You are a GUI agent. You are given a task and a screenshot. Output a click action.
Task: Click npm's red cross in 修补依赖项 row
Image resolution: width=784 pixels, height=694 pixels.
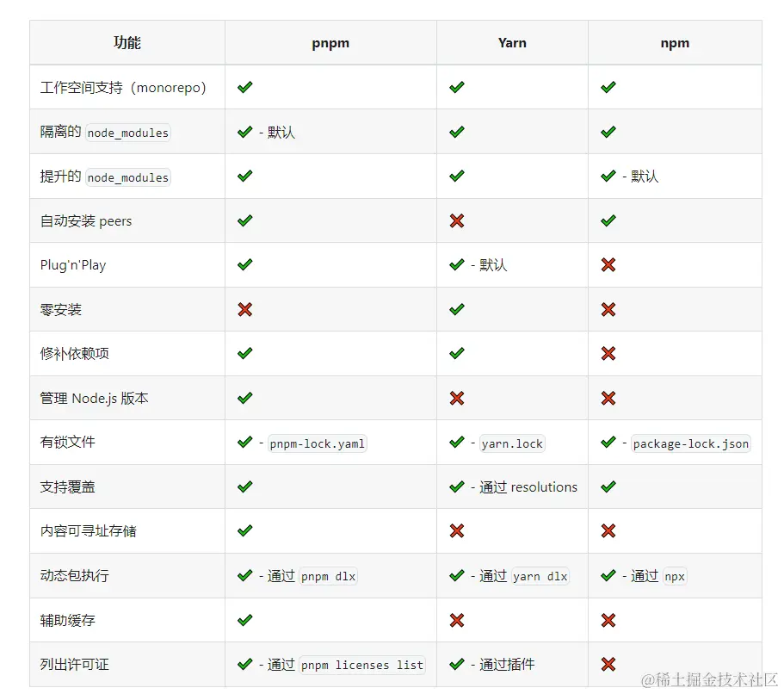[x=608, y=353]
